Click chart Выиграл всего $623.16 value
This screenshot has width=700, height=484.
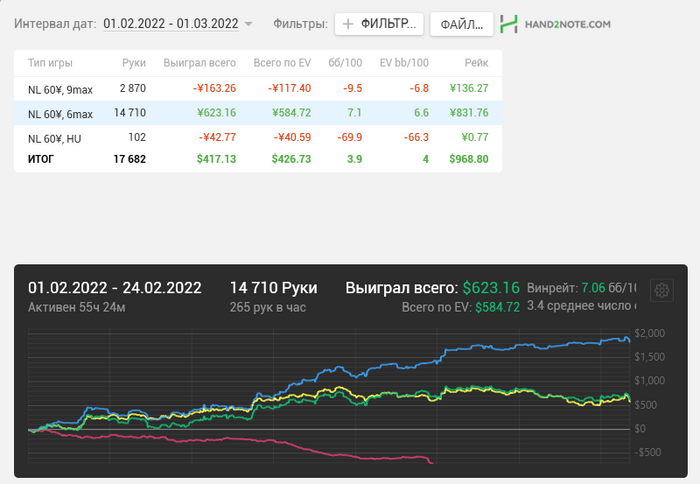[x=491, y=288]
